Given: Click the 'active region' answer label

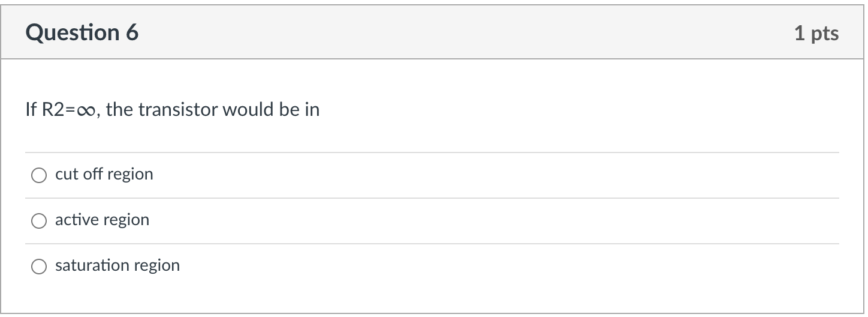Looking at the screenshot, I should pos(103,220).
